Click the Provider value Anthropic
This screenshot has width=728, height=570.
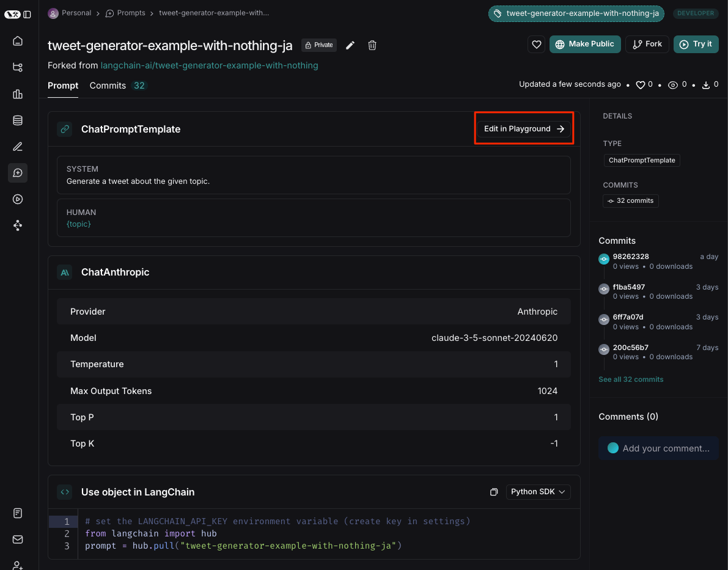tap(538, 312)
